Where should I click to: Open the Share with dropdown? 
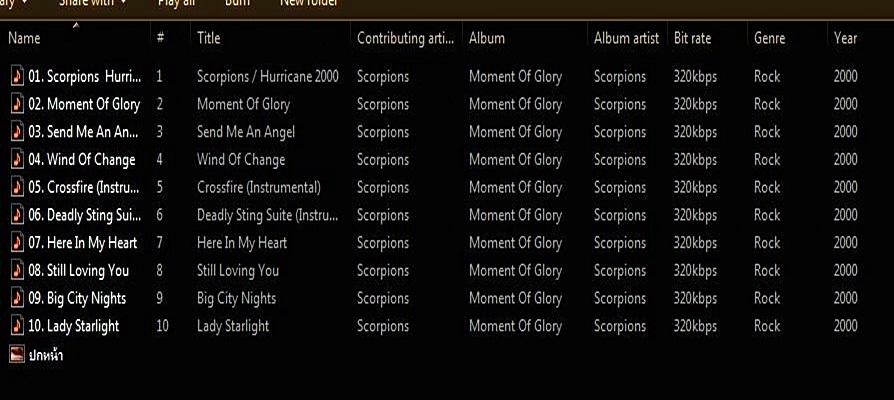point(93,3)
